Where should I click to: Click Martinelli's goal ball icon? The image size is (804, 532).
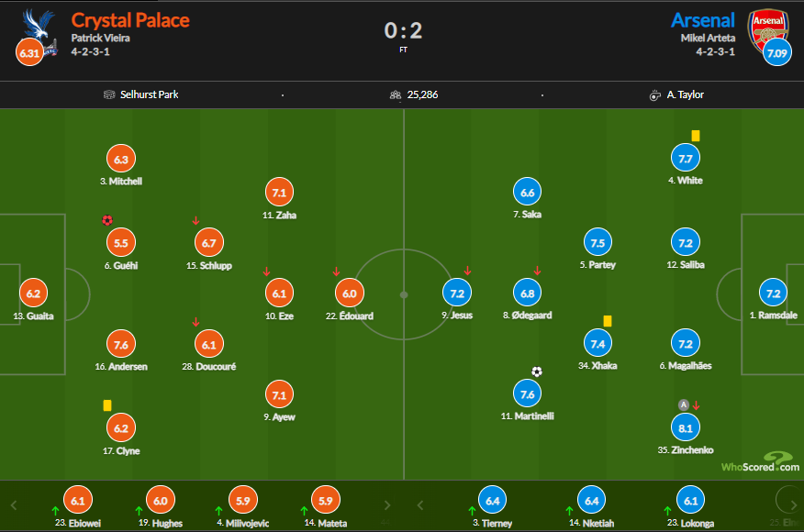point(537,371)
